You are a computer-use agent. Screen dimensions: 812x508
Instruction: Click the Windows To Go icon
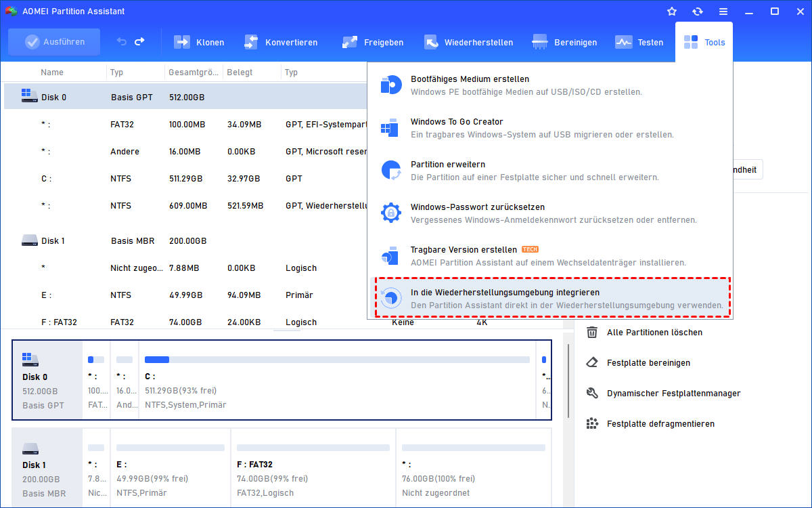click(390, 127)
